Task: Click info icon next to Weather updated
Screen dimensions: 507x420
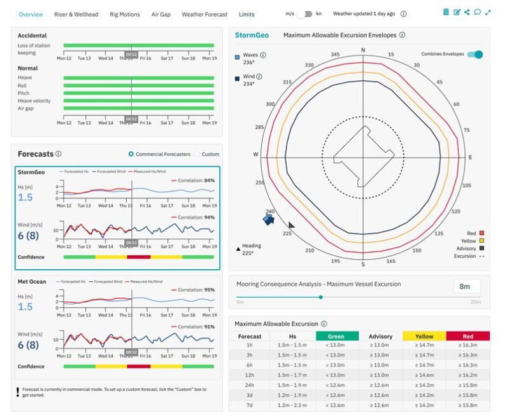Action: tap(404, 14)
